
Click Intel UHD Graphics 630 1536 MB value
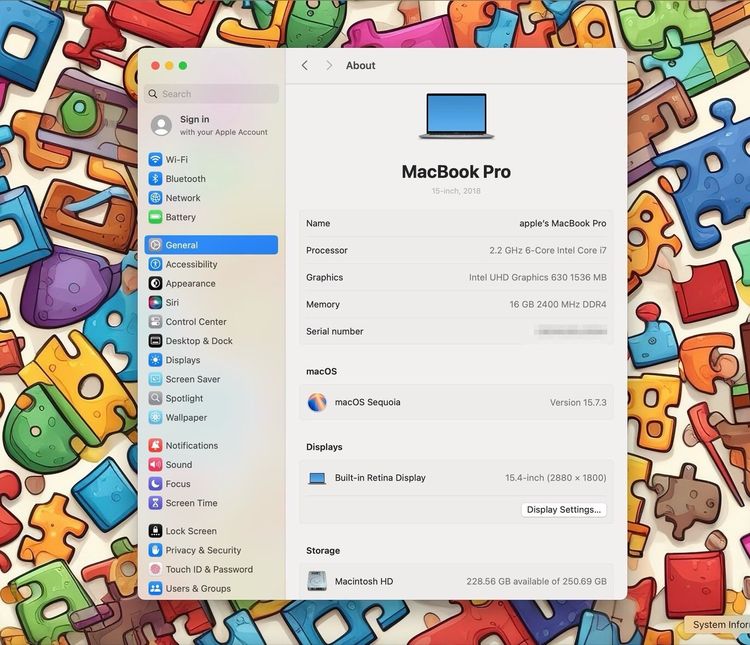[538, 278]
